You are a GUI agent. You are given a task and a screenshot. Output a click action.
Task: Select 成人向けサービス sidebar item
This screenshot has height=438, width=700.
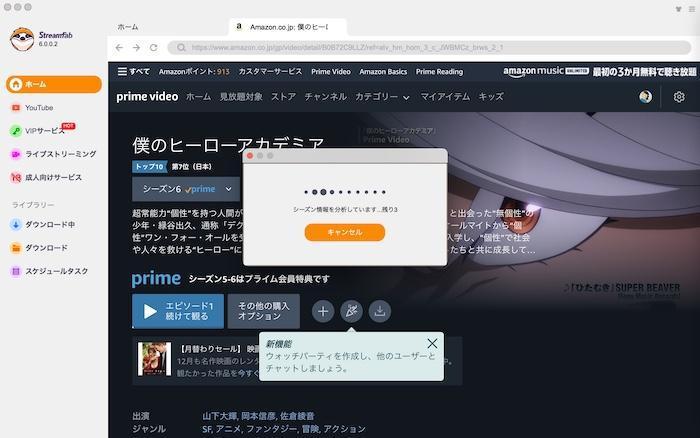pos(54,178)
